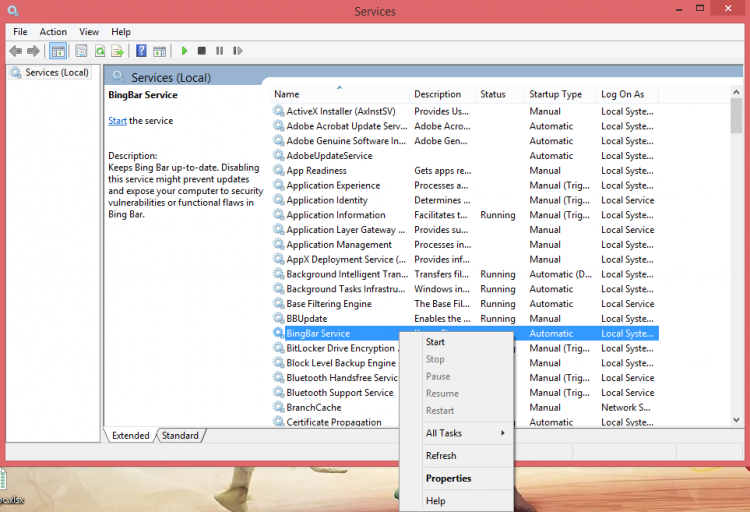Open the Action menu
The image size is (750, 512).
(53, 32)
